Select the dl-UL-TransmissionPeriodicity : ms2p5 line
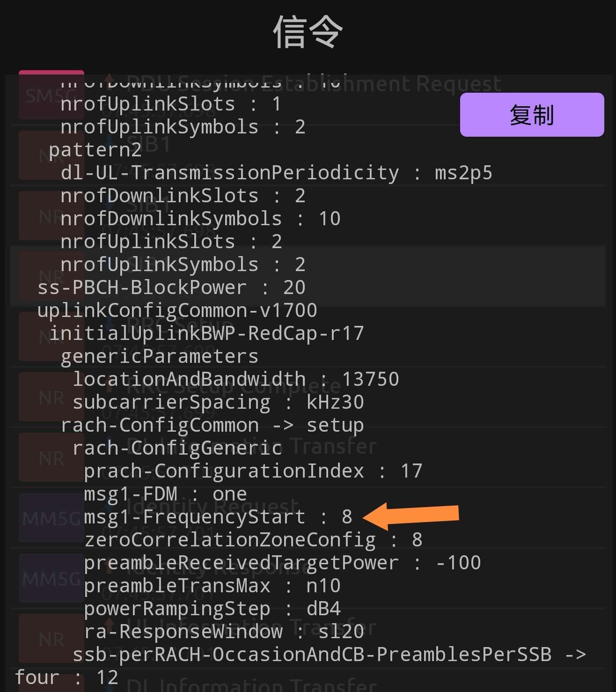 (x=276, y=173)
